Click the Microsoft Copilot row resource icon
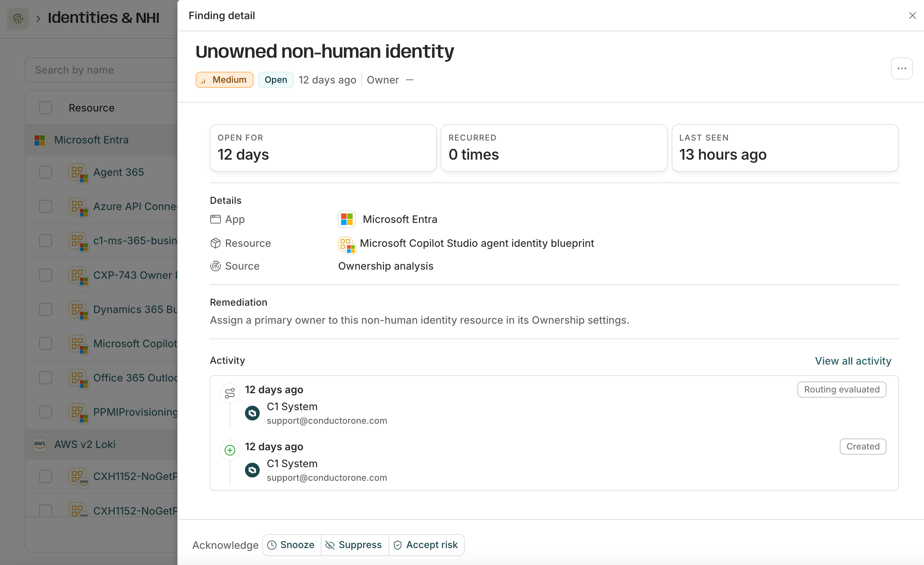 pyautogui.click(x=79, y=344)
